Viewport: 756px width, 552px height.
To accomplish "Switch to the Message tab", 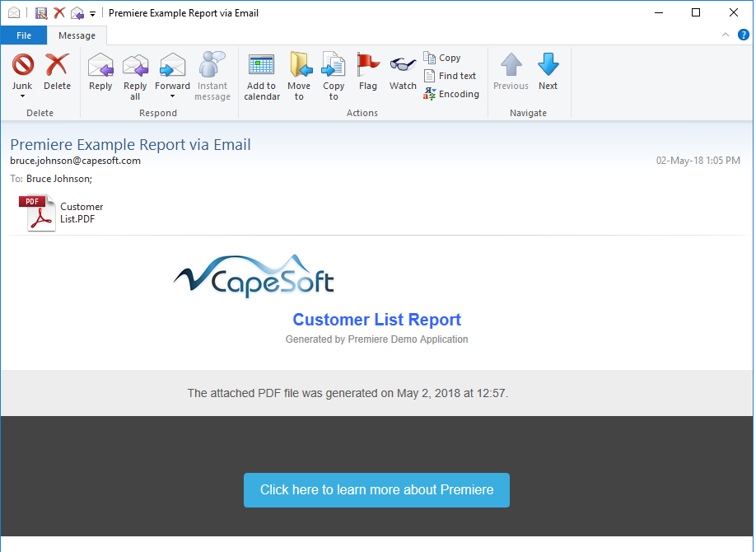I will pos(77,35).
